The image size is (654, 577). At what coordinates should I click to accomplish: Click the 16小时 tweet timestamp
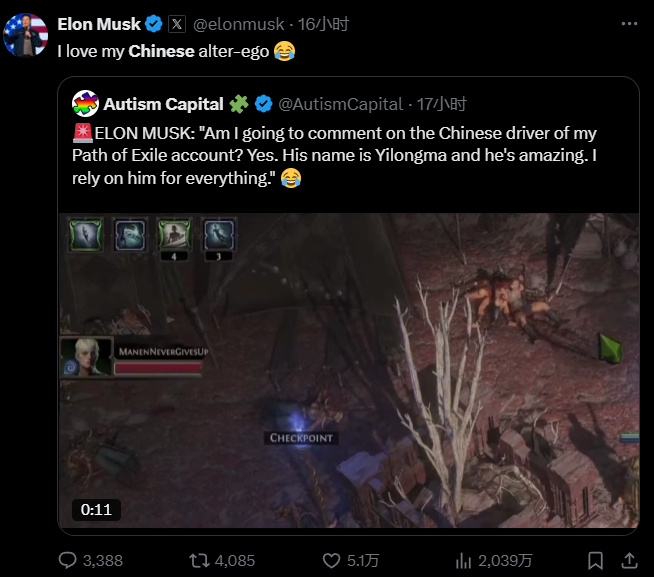click(x=322, y=24)
